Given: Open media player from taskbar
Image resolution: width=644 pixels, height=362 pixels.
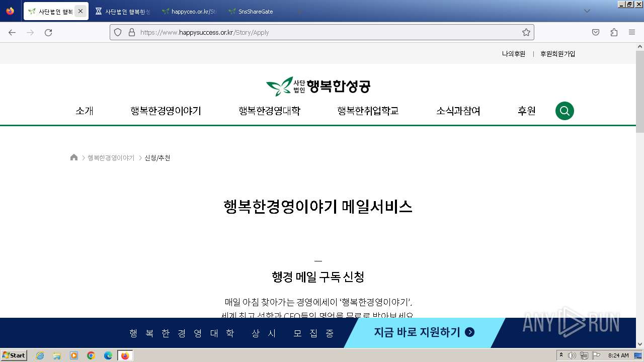Looking at the screenshot, I should coord(74,355).
